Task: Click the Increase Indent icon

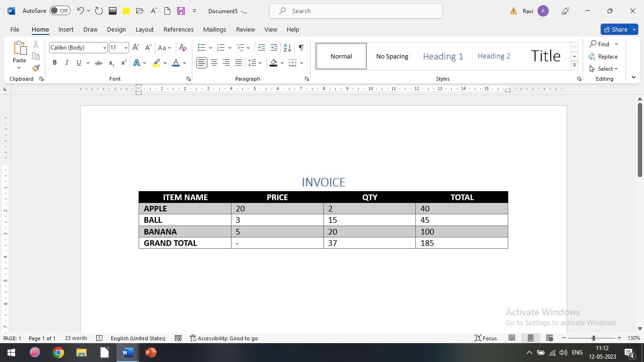Action: [x=273, y=48]
